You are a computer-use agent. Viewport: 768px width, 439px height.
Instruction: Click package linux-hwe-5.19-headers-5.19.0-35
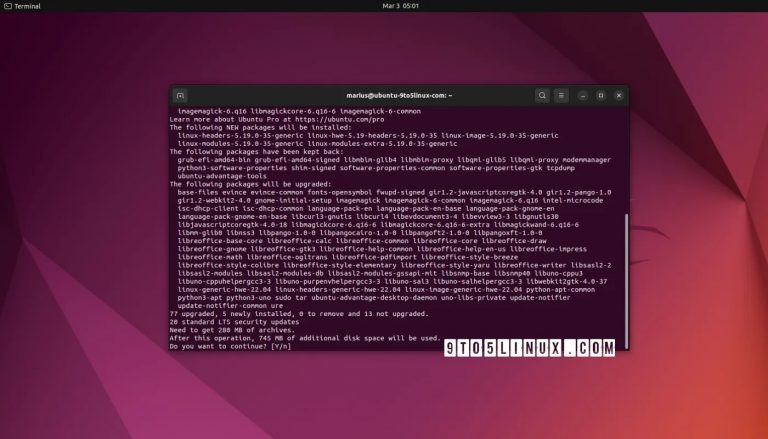click(x=372, y=135)
